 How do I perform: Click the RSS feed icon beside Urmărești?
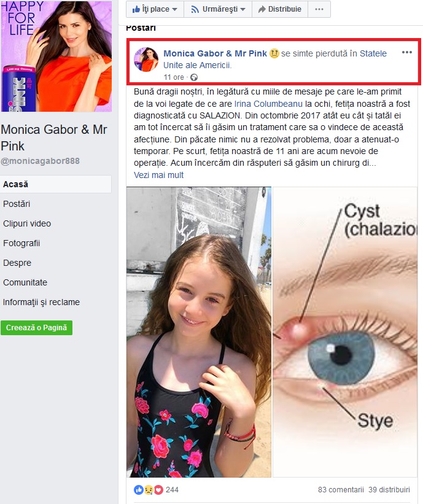195,9
